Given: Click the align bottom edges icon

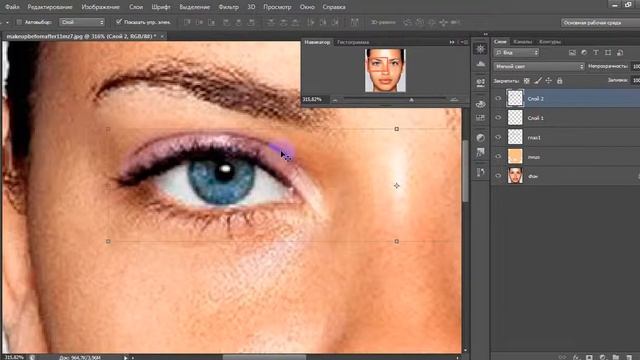Looking at the screenshot, I should tap(211, 22).
